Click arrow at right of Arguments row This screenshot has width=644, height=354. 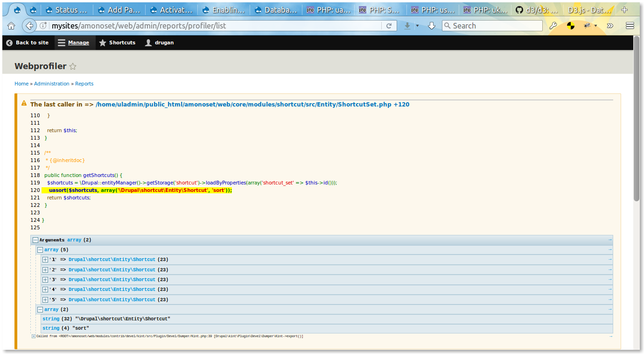coord(610,240)
